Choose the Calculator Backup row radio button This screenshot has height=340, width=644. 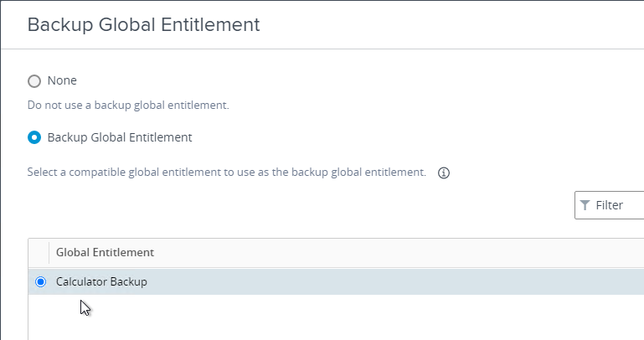pos(41,281)
